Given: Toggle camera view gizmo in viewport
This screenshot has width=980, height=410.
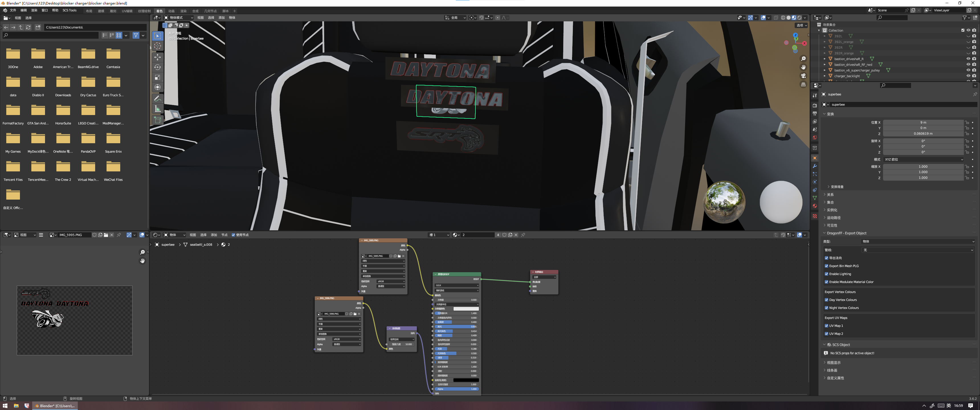Looking at the screenshot, I should click(x=803, y=76).
